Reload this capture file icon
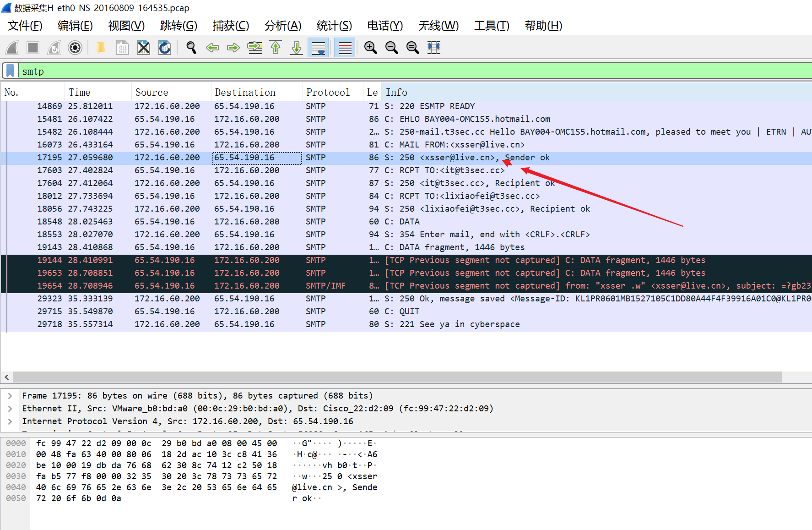 [x=165, y=48]
